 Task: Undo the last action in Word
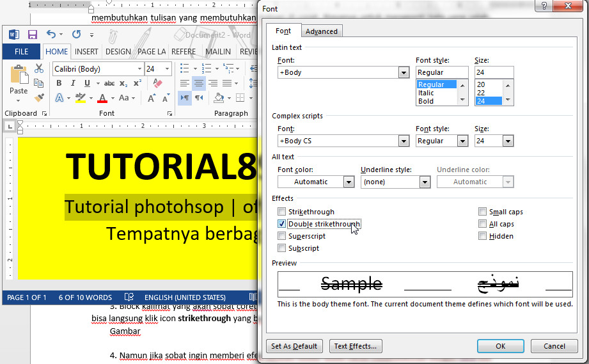[x=51, y=35]
